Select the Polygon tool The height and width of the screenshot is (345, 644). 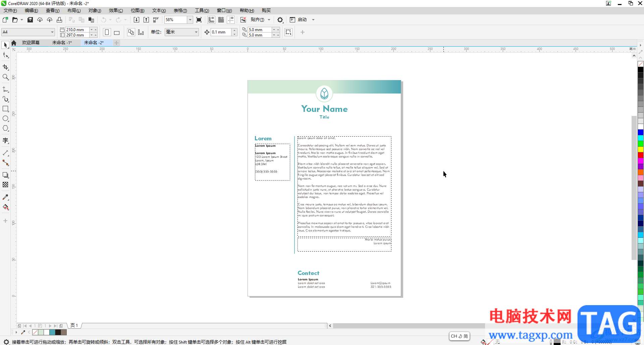click(x=5, y=128)
